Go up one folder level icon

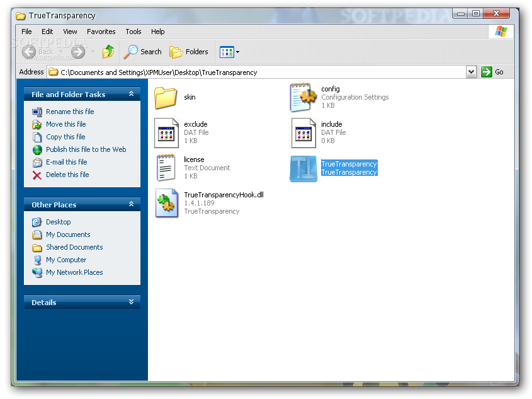108,52
